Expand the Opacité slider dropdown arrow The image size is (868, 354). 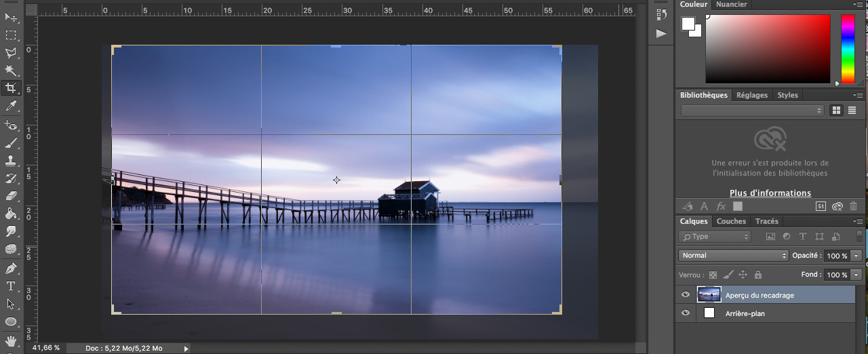click(x=856, y=256)
